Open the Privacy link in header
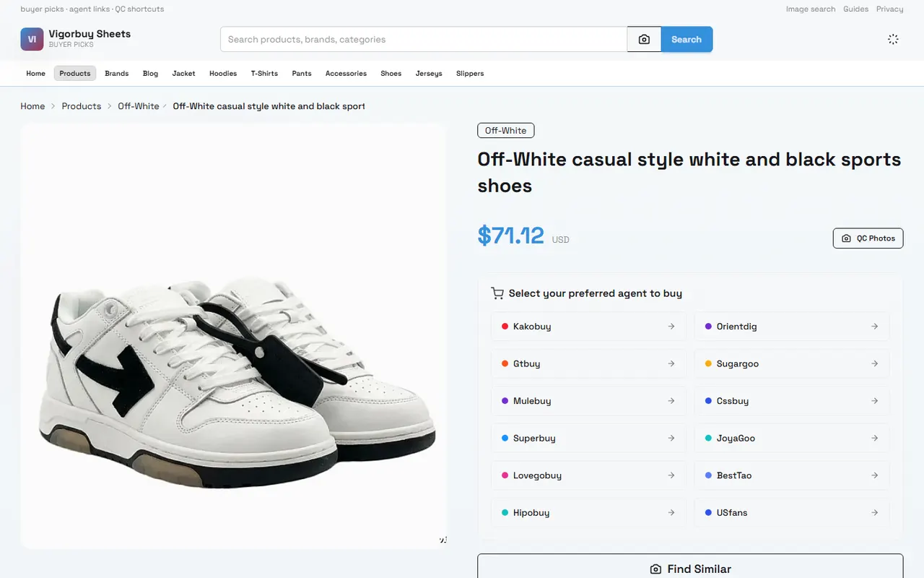Screen dimensions: 924x578 click(890, 9)
